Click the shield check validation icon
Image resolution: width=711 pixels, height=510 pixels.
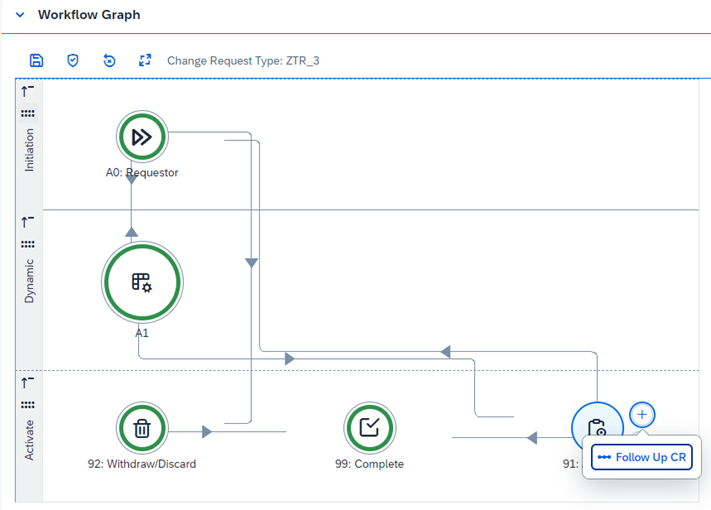coord(73,60)
